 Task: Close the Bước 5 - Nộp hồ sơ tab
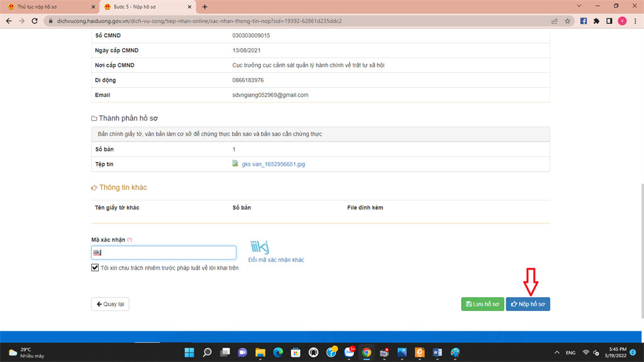(x=189, y=7)
